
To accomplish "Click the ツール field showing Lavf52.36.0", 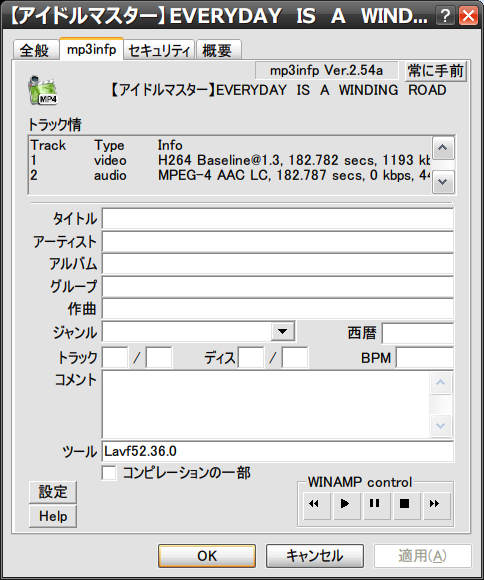I will pyautogui.click(x=278, y=451).
